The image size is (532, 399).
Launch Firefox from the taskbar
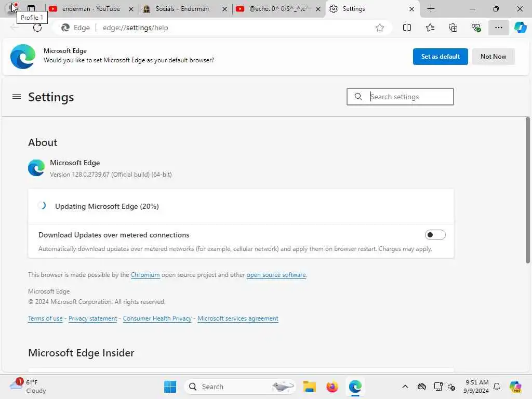[332, 387]
